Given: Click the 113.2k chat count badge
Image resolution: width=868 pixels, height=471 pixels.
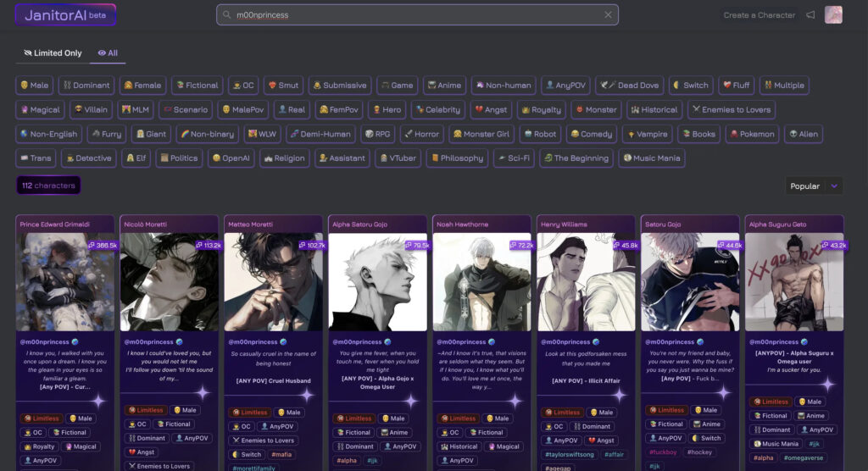Looking at the screenshot, I should tap(209, 245).
